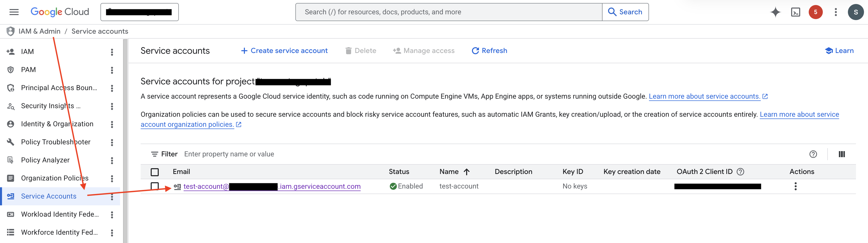Focus the top resource search field
This screenshot has width=868, height=243.
449,12
